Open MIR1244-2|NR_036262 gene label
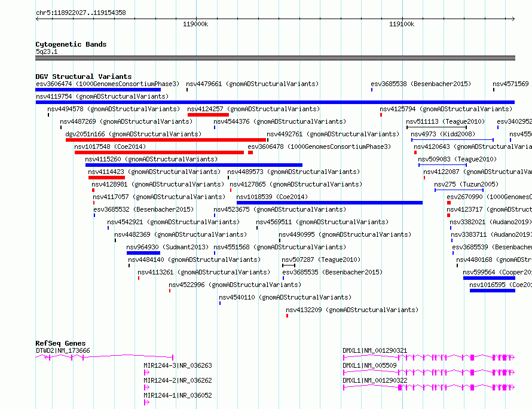532x409 pixels. click(x=178, y=380)
